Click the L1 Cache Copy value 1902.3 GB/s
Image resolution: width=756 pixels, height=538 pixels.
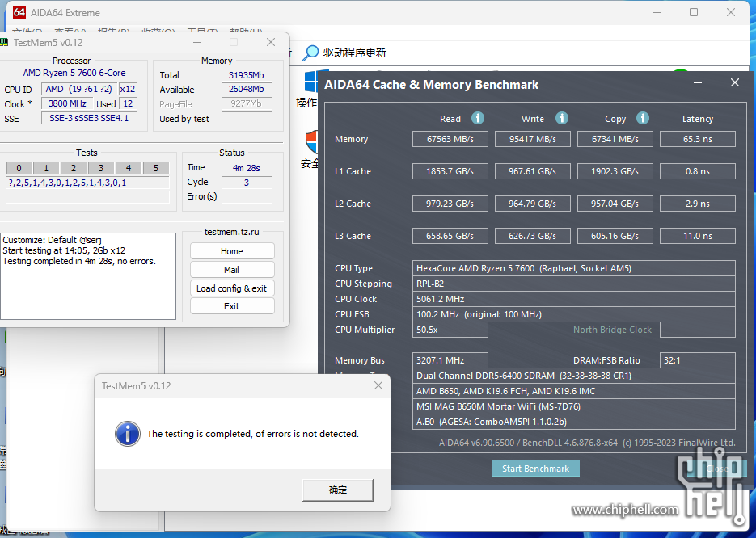click(x=615, y=171)
